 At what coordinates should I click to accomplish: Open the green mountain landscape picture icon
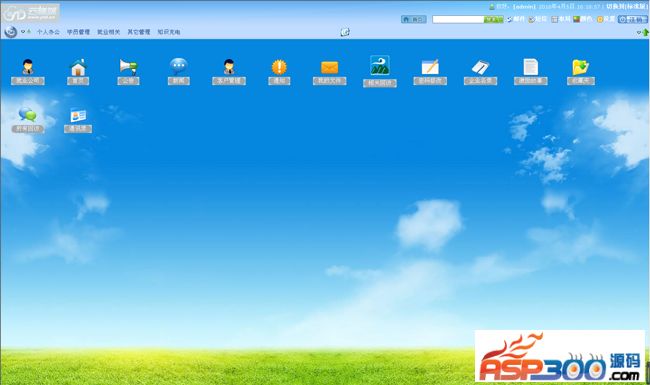[380, 65]
